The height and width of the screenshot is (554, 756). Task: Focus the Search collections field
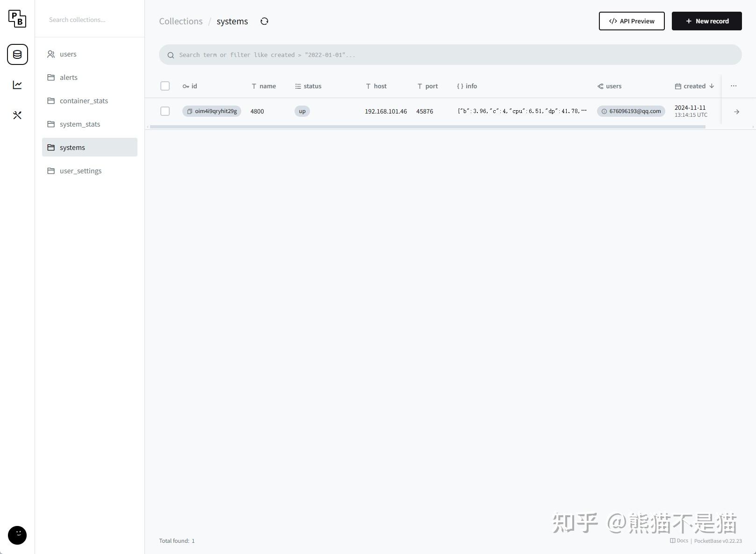[90, 20]
